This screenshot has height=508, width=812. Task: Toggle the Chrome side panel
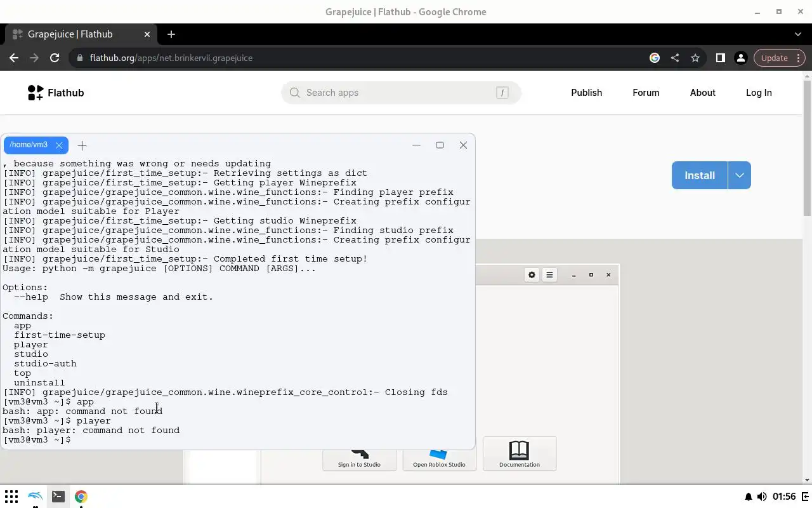click(720, 58)
